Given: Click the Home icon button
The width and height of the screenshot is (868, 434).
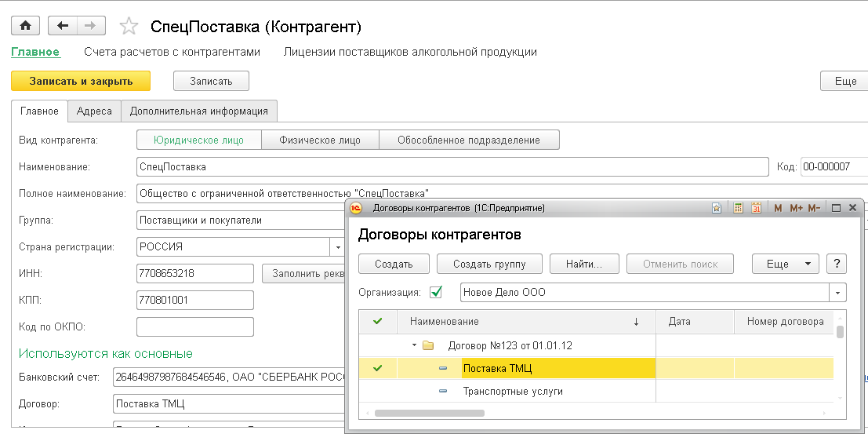Looking at the screenshot, I should [25, 26].
